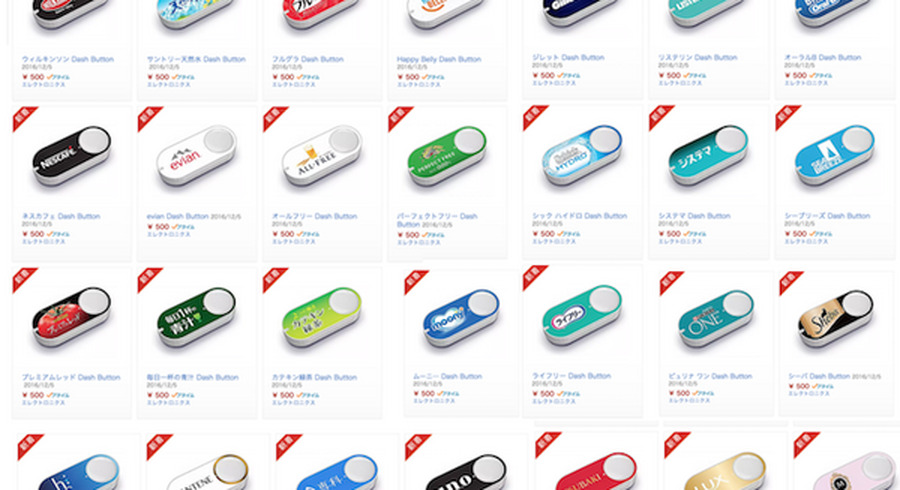Open the green Perfect Free button image
Viewport: 900px width, 490px height.
tap(447, 155)
